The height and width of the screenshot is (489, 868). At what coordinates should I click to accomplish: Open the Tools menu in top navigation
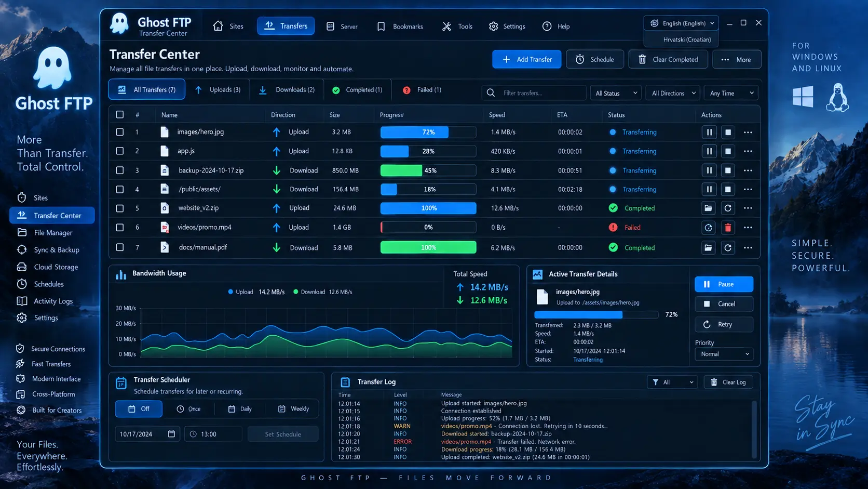click(x=457, y=27)
